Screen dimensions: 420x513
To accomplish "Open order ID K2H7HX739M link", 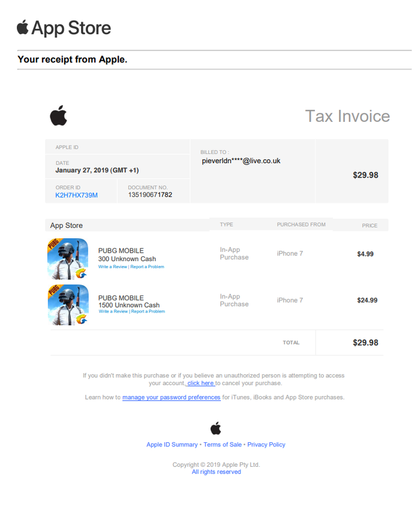I will (77, 196).
